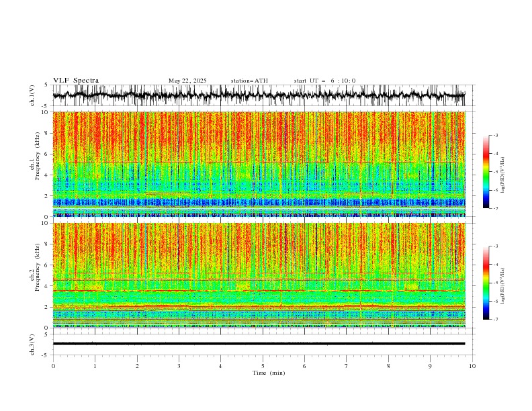Image resolution: width=532 pixels, height=411 pixels.
Task: Click the ch.3 flat waveform trace
Action: point(259,344)
